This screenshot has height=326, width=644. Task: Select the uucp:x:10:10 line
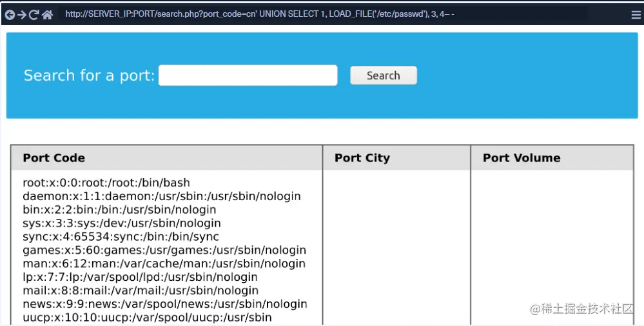[x=148, y=318]
